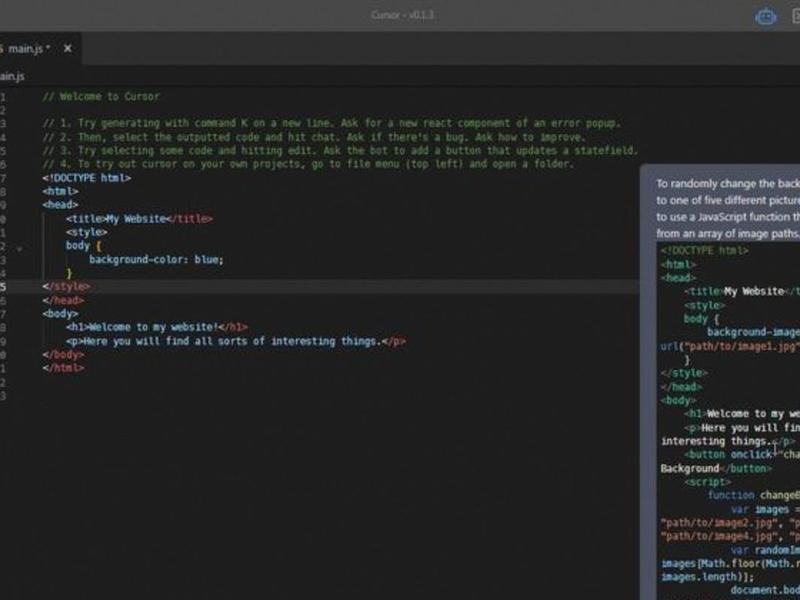800x600 pixels.
Task: Close the main.js editor tab
Action: coord(67,48)
